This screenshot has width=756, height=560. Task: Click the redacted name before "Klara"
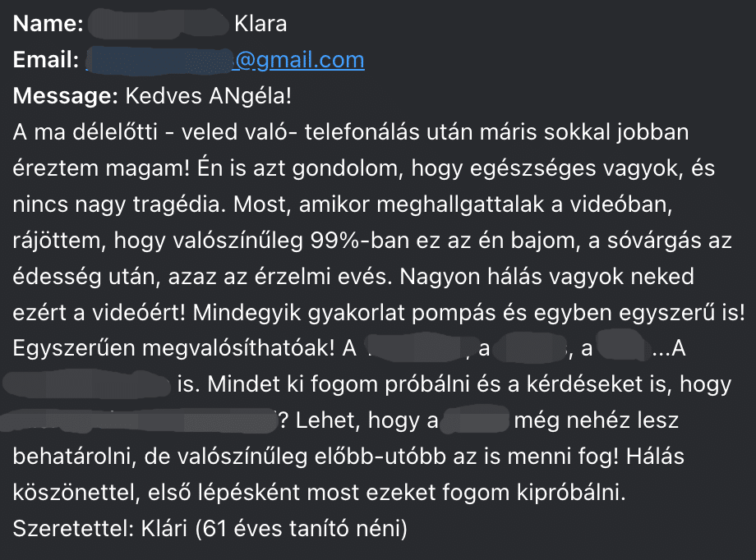coord(158,23)
